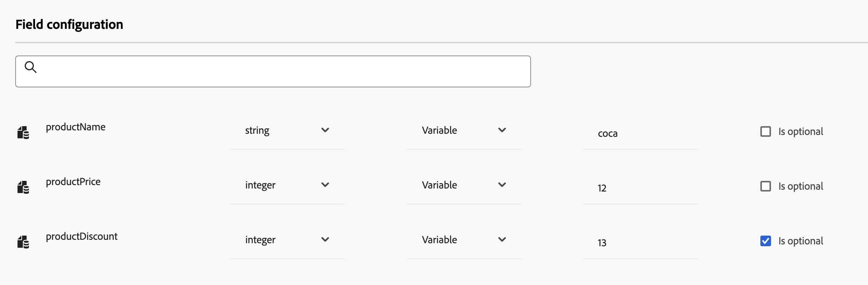Image resolution: width=868 pixels, height=285 pixels.
Task: Click the productName field label
Action: pos(76,127)
